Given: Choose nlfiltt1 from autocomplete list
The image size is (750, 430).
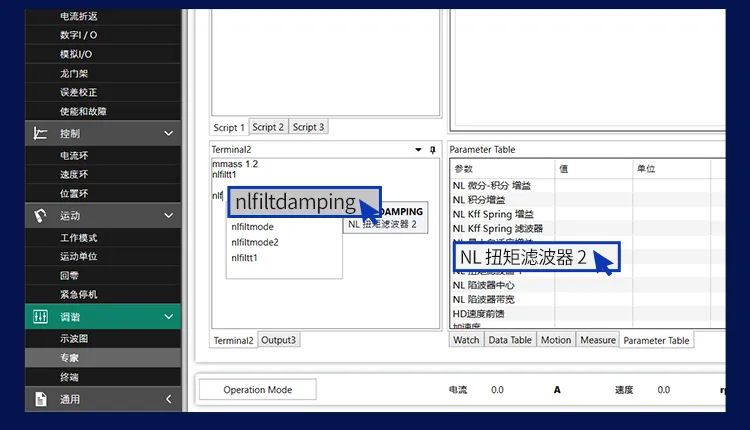Looking at the screenshot, I should tap(284, 258).
